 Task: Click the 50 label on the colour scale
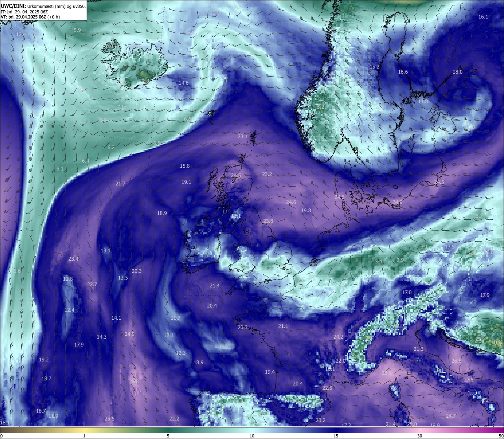click(501, 436)
